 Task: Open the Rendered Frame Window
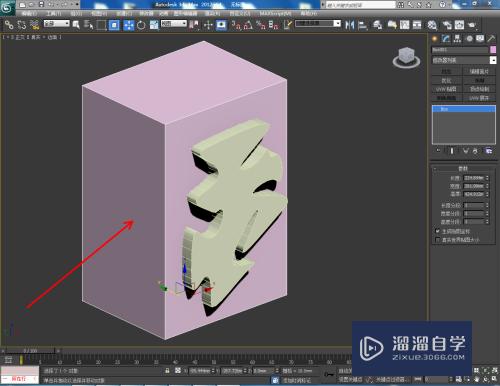pyautogui.click(x=459, y=25)
